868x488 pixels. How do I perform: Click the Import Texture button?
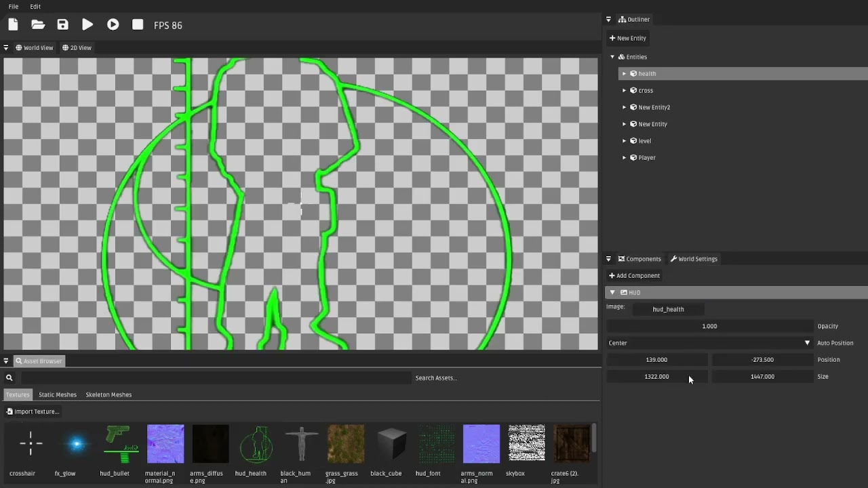tap(33, 411)
